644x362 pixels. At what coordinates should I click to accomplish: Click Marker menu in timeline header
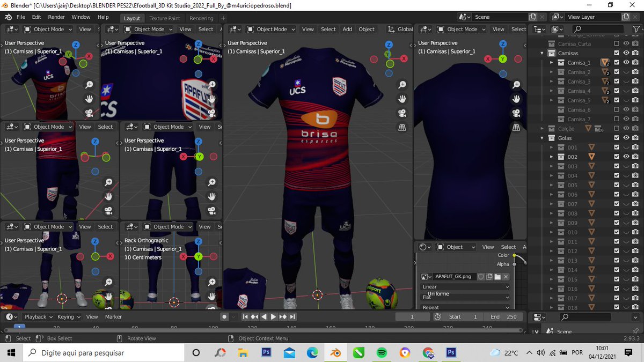coord(113,317)
